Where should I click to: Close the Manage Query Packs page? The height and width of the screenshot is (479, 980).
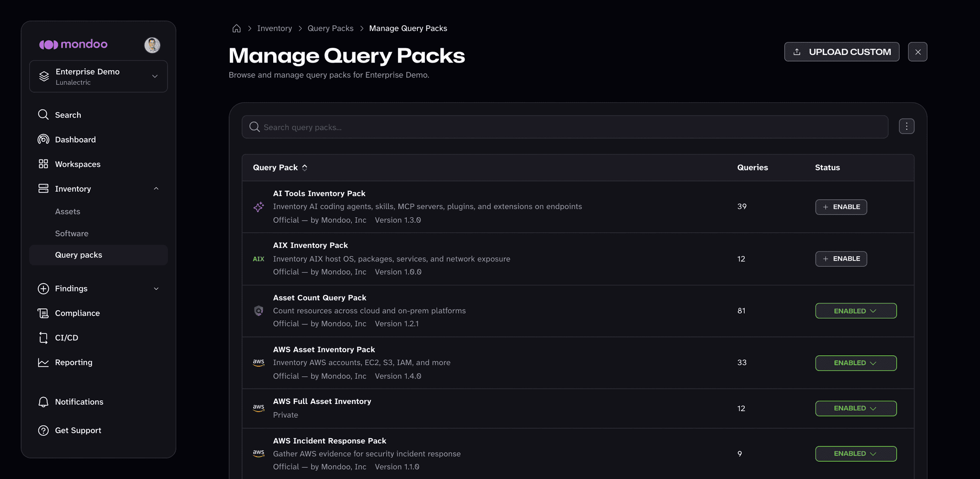click(x=917, y=52)
